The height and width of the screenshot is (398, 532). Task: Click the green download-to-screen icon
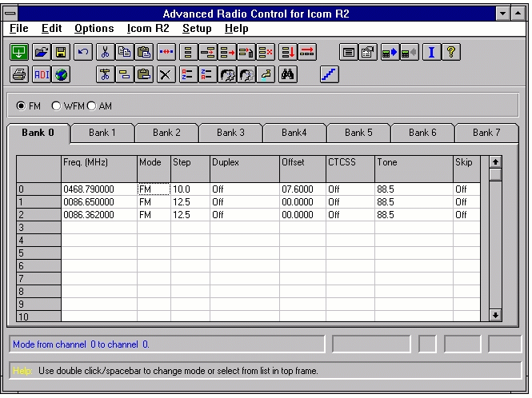tap(19, 52)
